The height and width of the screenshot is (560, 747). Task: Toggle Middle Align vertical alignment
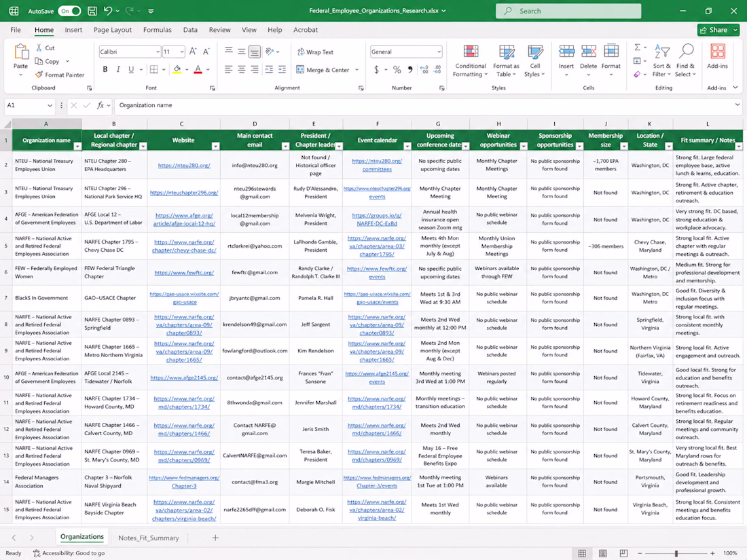pyautogui.click(x=242, y=52)
